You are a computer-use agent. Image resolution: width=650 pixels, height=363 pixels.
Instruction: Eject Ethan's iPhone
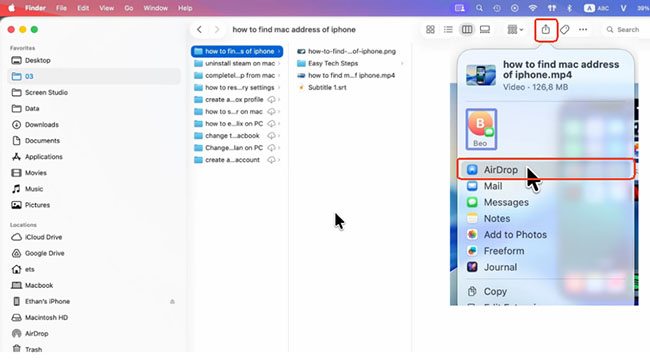click(172, 302)
